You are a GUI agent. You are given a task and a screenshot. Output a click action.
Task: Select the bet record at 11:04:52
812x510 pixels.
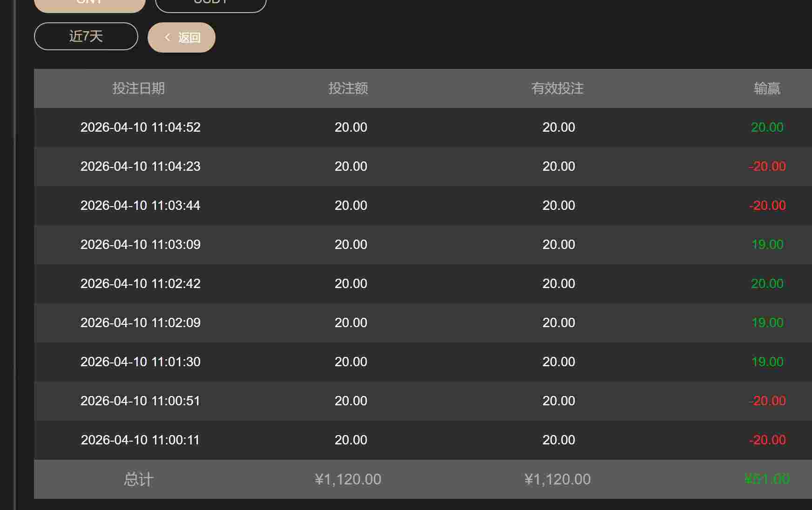(x=140, y=127)
